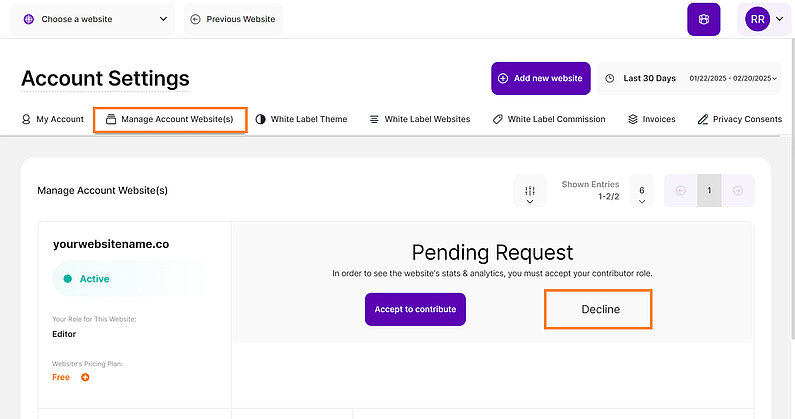The image size is (795, 419).
Task: Click the purple icon button beside the RR avatar
Action: pyautogui.click(x=703, y=19)
